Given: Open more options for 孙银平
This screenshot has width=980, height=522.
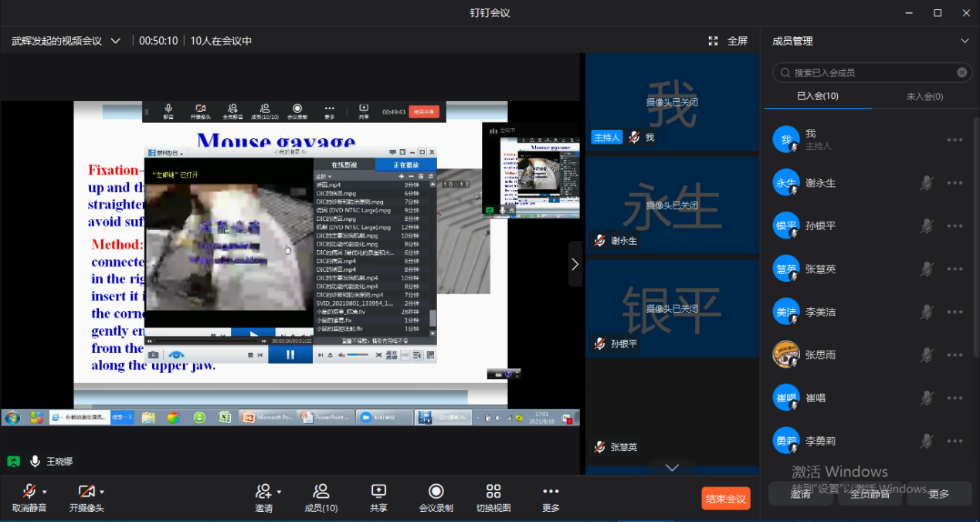Looking at the screenshot, I should click(x=955, y=226).
